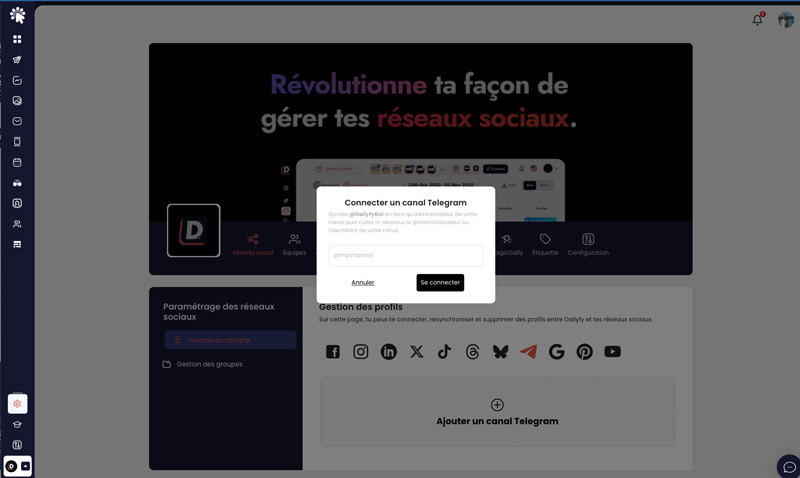
Task: Open the team members icon in sidebar
Action: point(17,224)
